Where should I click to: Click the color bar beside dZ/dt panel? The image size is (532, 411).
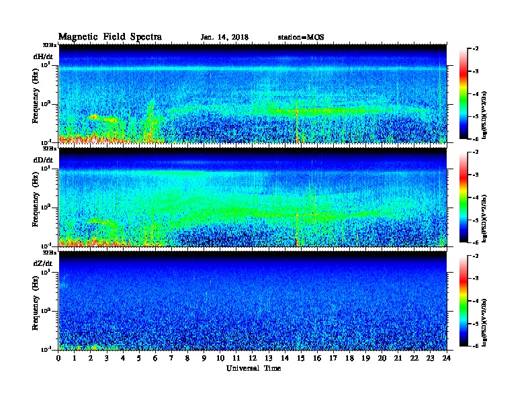coord(463,301)
